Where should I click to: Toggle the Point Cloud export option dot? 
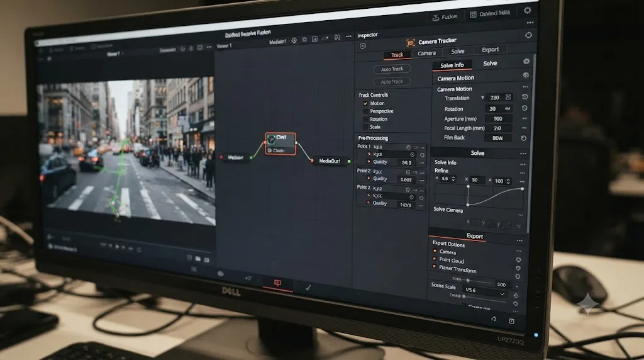435,259
